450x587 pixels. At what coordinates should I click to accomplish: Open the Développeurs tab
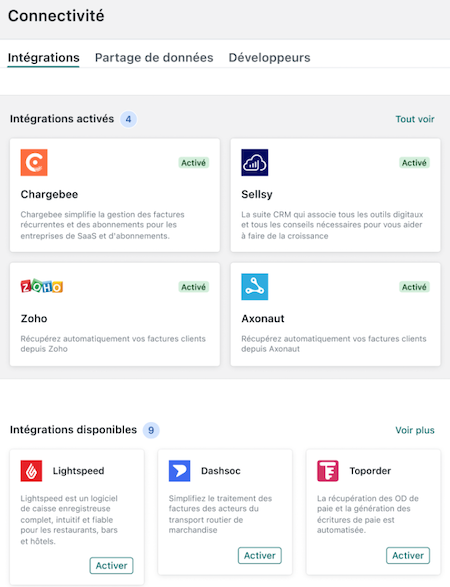click(x=270, y=58)
